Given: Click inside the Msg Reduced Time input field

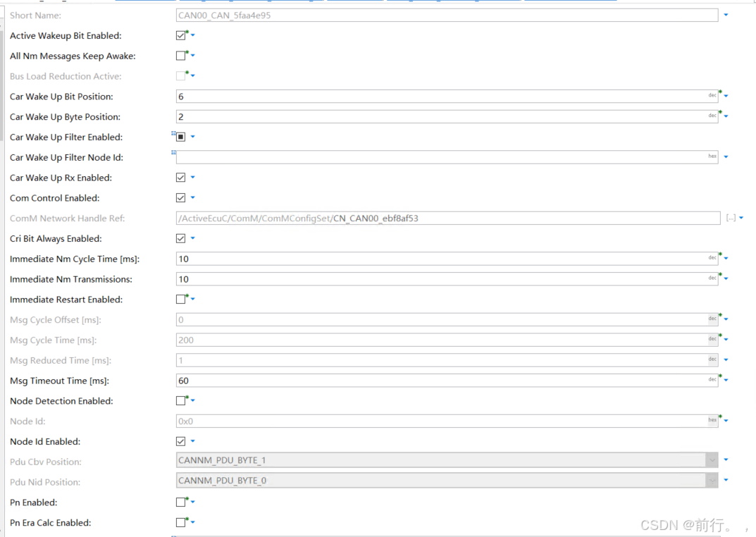Looking at the screenshot, I should [423, 359].
